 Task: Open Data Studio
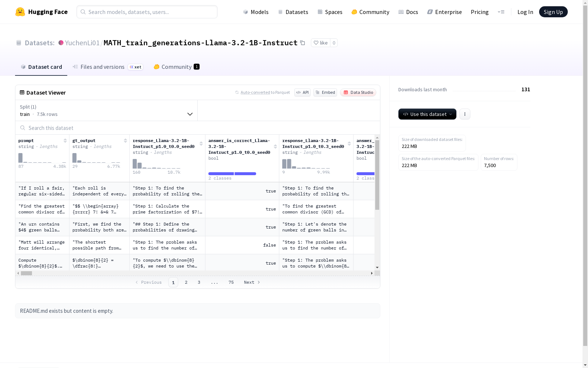(x=358, y=92)
